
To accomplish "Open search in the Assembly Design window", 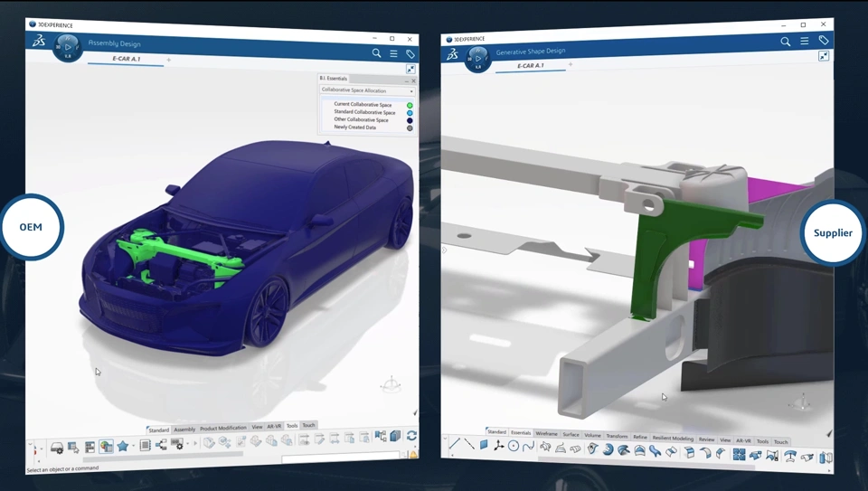I will click(376, 53).
